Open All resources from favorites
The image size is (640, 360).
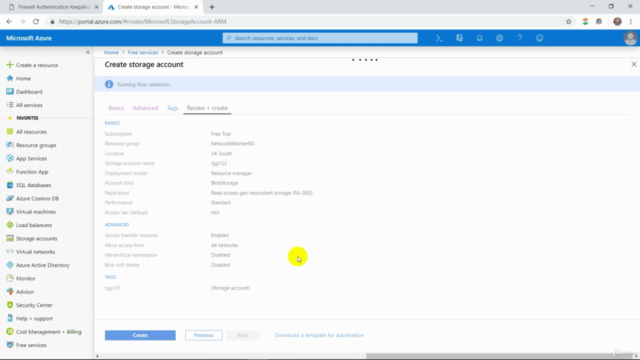point(31,132)
